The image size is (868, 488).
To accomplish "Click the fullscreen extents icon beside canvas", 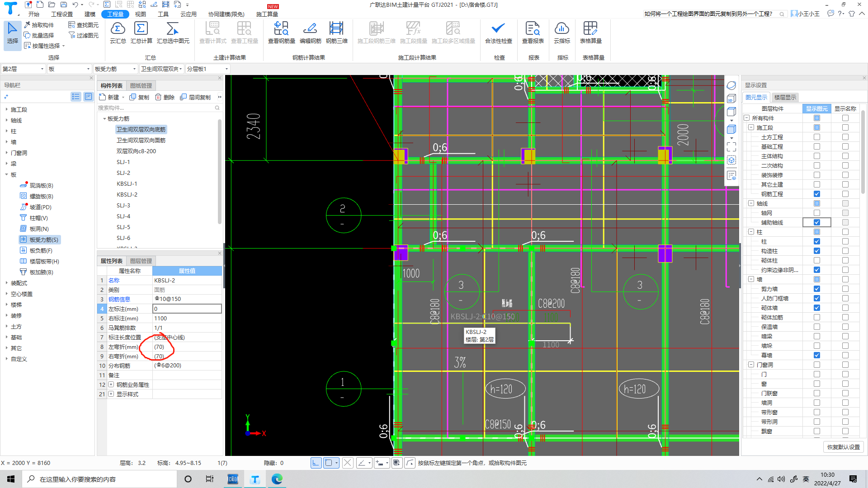I will [x=731, y=147].
